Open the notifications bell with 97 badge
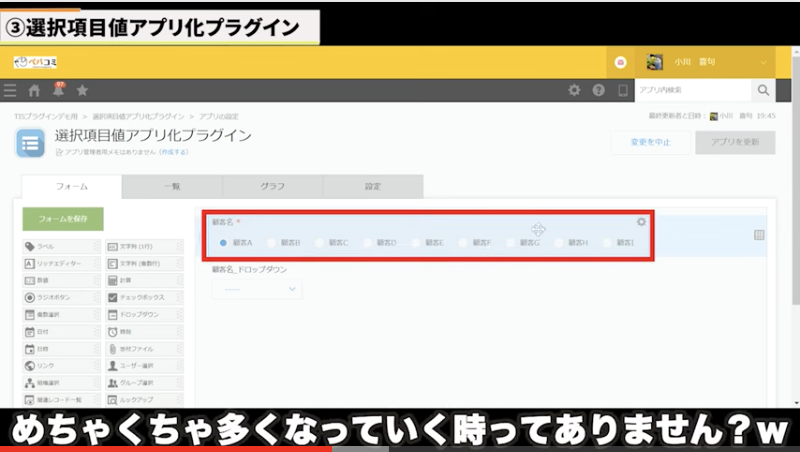 (58, 90)
